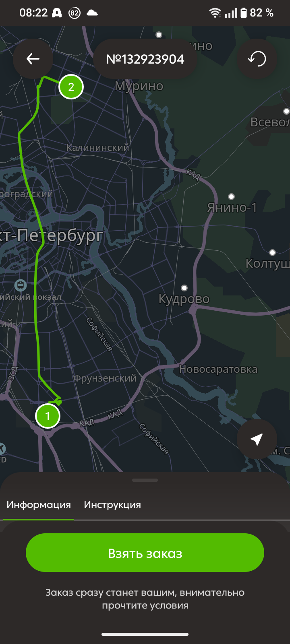Screen dimensions: 290x644
Task: Tap the Wi-Fi status bar icon
Action: [x=215, y=13]
